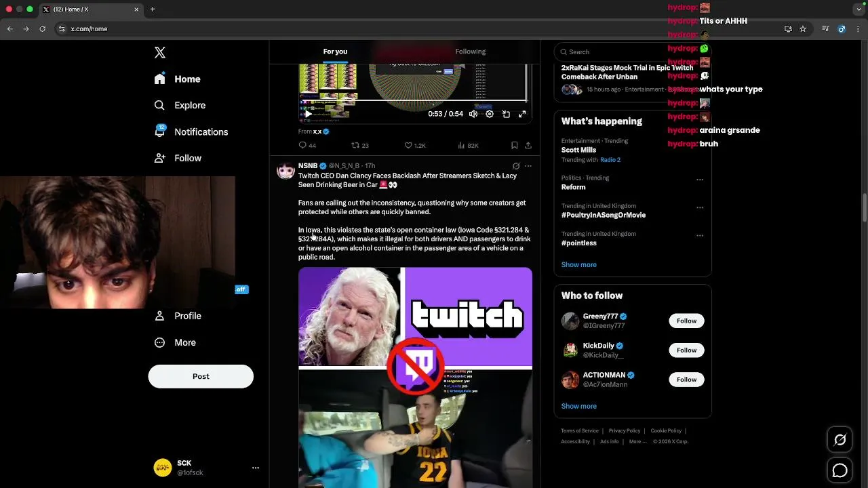Expand the footer More menu
Screen dimensions: 868x488
637,442
